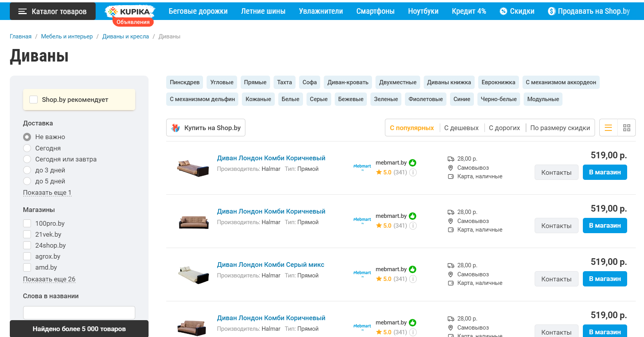644x337 pixels.
Task: Filter by Черно-белые tag
Action: (499, 99)
